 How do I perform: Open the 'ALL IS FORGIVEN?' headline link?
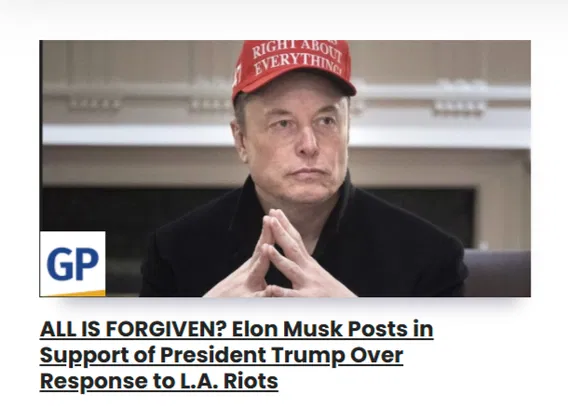pos(237,355)
